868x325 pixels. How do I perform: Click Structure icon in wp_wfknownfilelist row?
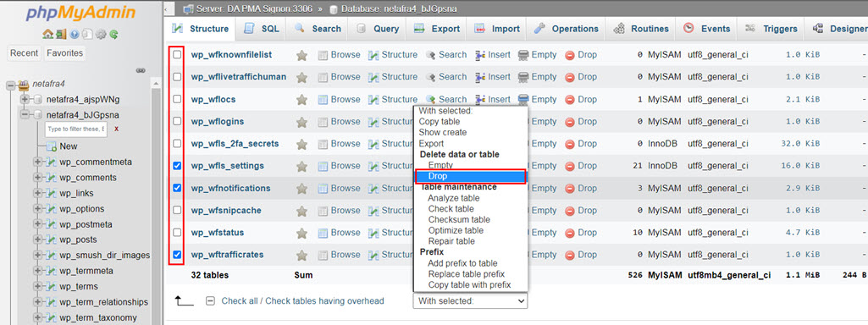click(x=373, y=55)
